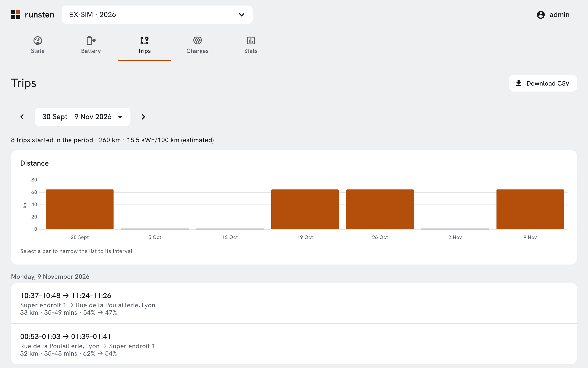Click the Download CSV button
Screen dimensions: 588x368
click(x=543, y=83)
